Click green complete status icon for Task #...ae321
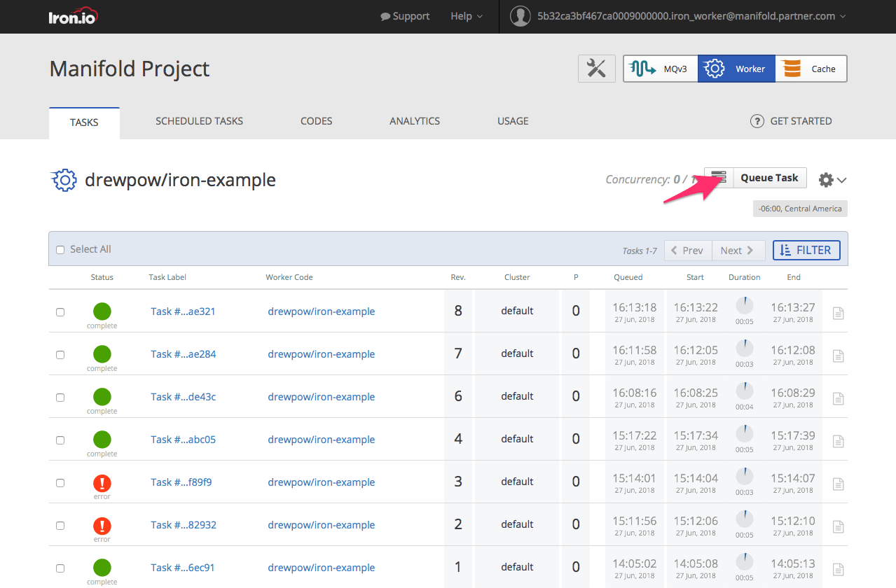Viewport: 896px width, 588px height. [102, 311]
